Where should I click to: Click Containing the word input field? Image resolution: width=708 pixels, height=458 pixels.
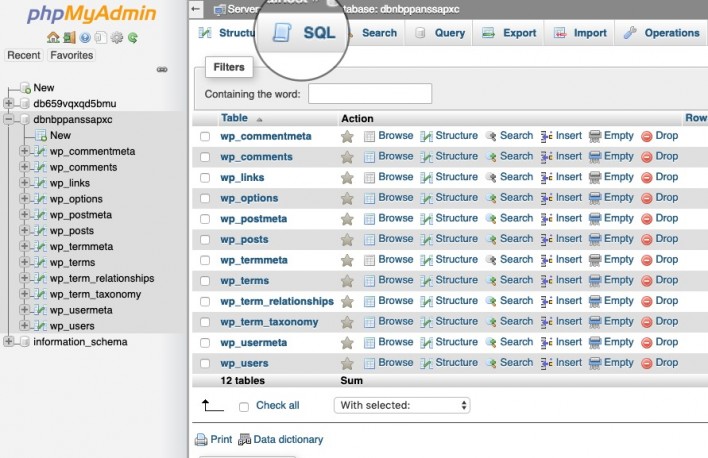tap(370, 94)
